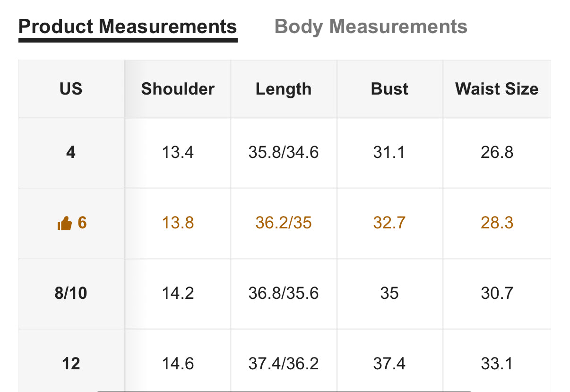
Task: Click the 35.8/34.6 length cell
Action: 284,152
